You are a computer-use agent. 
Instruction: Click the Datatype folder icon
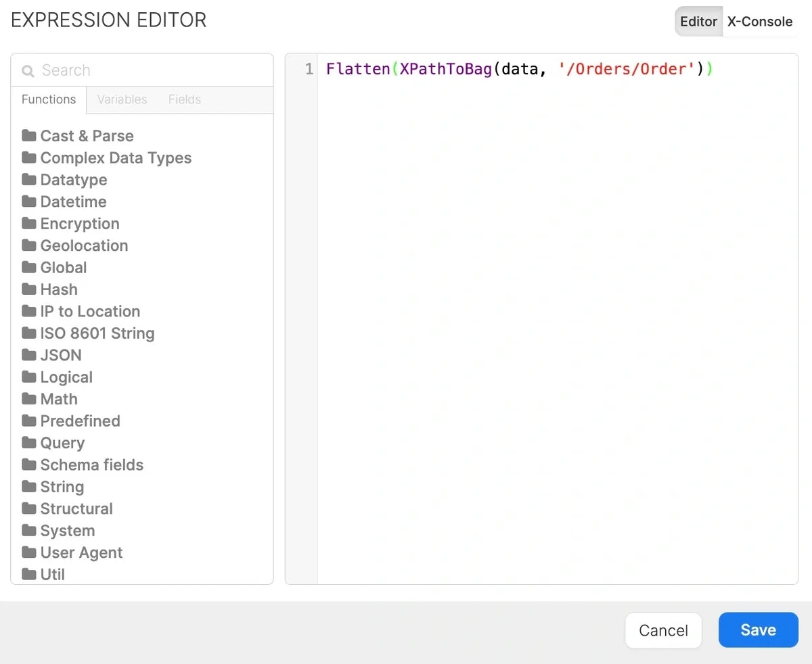pos(29,179)
